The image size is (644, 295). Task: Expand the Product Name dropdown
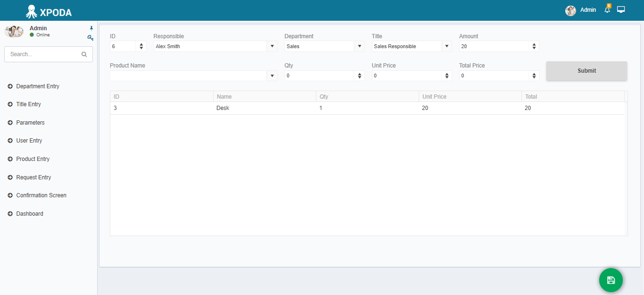(x=272, y=76)
